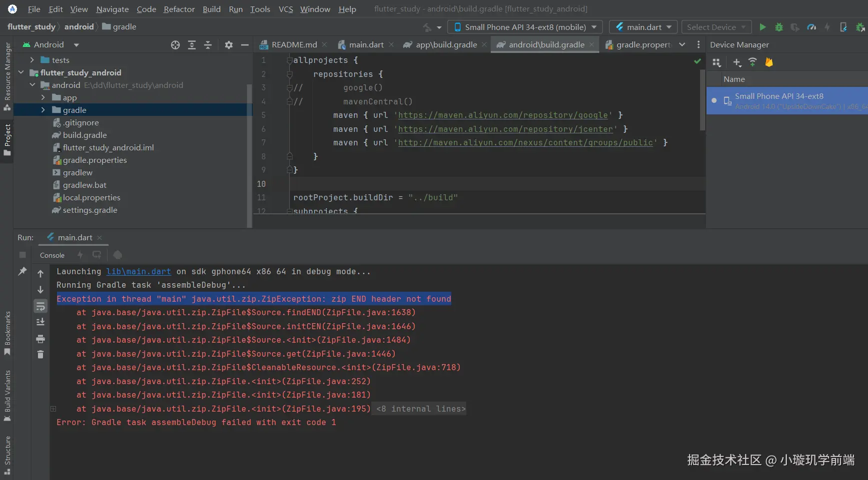The height and width of the screenshot is (480, 868).
Task: Switch to the app\build.gradle editor tab
Action: click(446, 45)
